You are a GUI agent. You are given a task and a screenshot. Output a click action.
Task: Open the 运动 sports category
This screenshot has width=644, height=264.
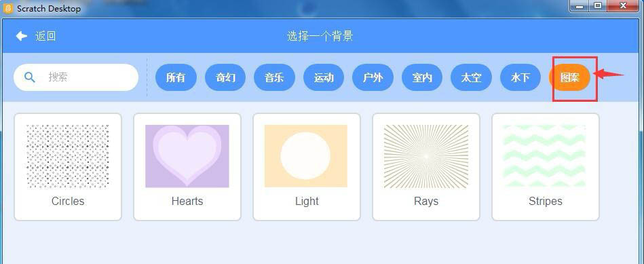pos(324,77)
